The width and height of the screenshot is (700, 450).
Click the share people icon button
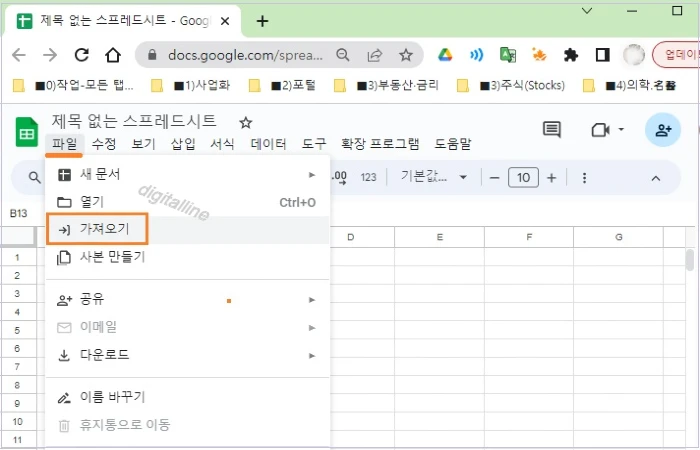click(x=663, y=130)
